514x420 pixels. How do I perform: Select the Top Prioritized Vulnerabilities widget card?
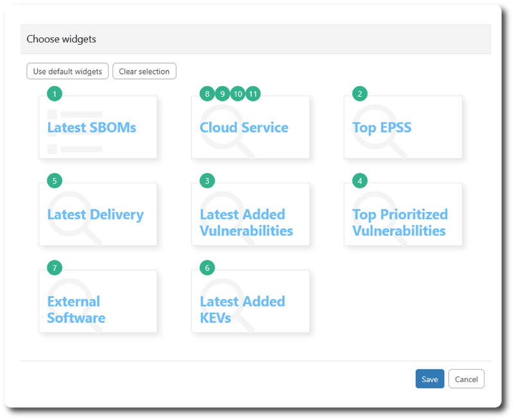pos(403,214)
